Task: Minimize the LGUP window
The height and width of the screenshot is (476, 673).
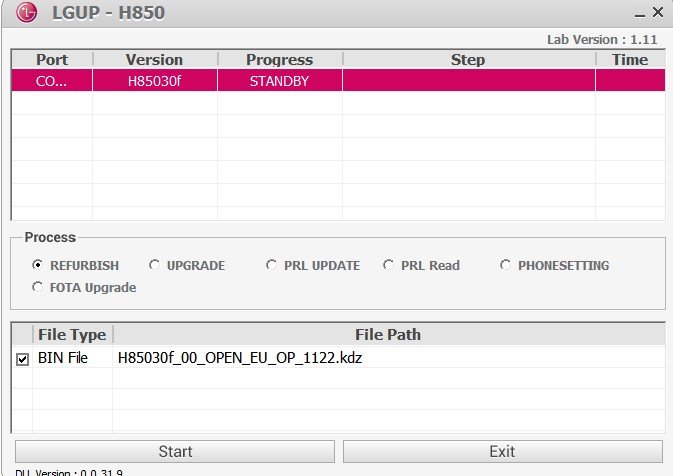Action: (x=640, y=14)
